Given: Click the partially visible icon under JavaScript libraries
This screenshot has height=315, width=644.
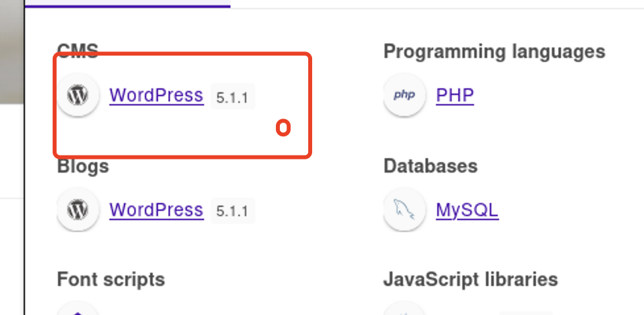Looking at the screenshot, I should (x=404, y=308).
